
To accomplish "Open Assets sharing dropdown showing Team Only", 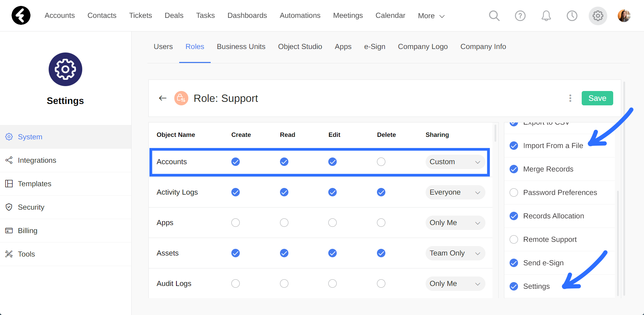I will 455,253.
